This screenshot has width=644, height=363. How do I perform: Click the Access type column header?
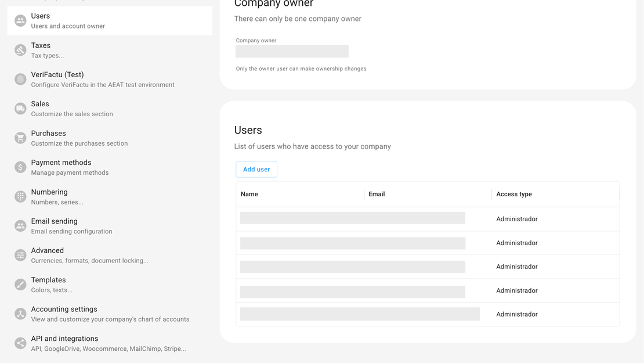(x=513, y=194)
